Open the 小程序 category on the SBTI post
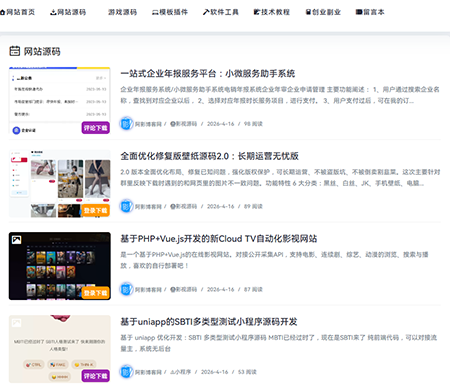 181,372
